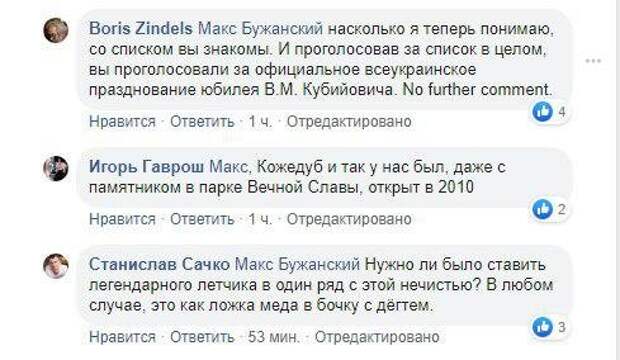
Task: Click tagged Макс Бужанский in Boris Zindels' comment
Action: click(260, 29)
